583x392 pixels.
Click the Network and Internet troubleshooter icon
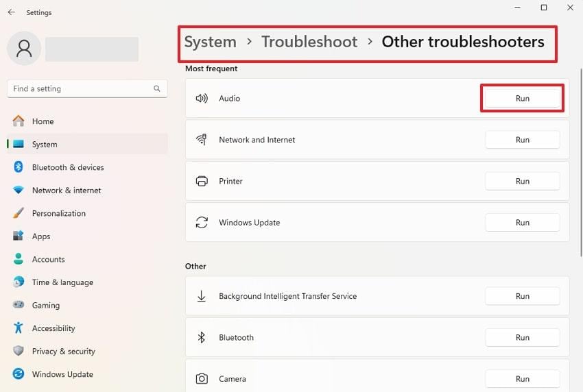(x=202, y=140)
